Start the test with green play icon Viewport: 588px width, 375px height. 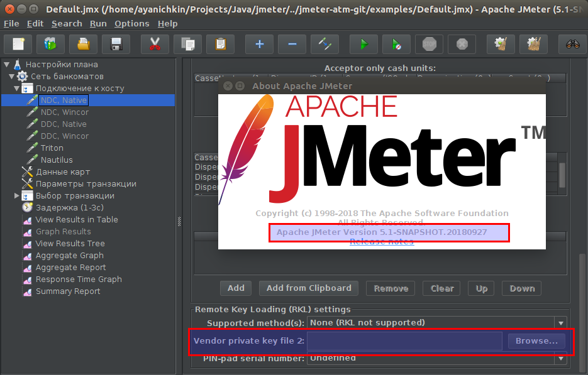363,44
